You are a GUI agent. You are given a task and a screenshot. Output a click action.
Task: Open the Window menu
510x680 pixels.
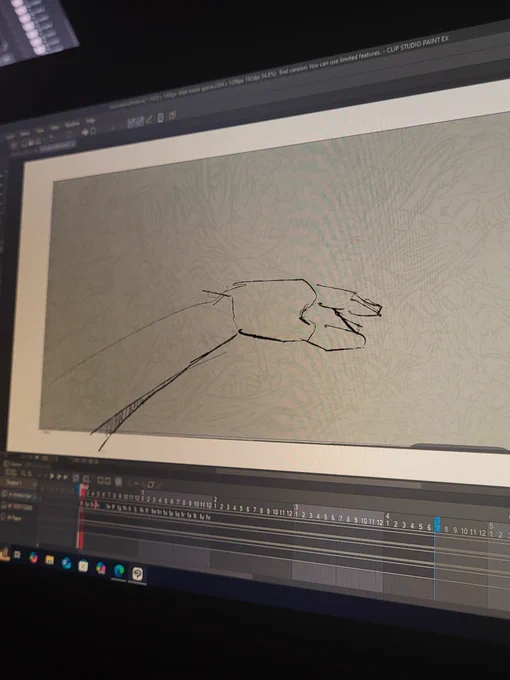click(72, 124)
